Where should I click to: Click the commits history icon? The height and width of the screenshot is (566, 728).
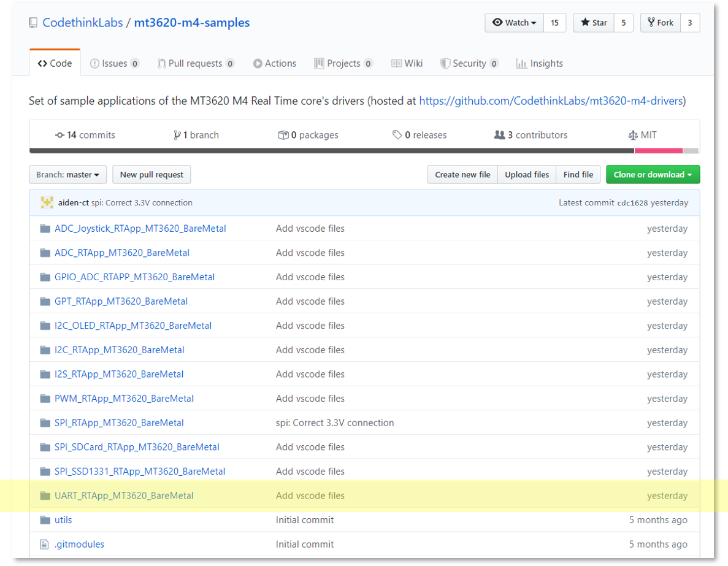[x=59, y=135]
